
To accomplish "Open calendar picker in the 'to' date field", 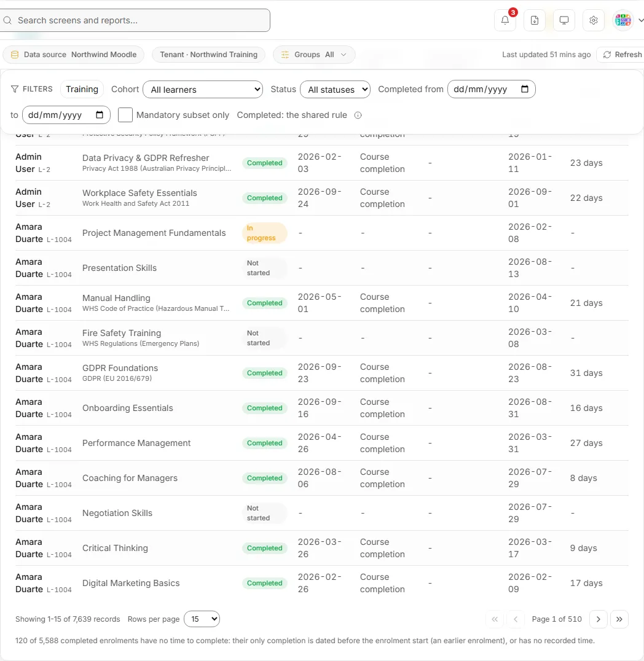I will click(100, 115).
